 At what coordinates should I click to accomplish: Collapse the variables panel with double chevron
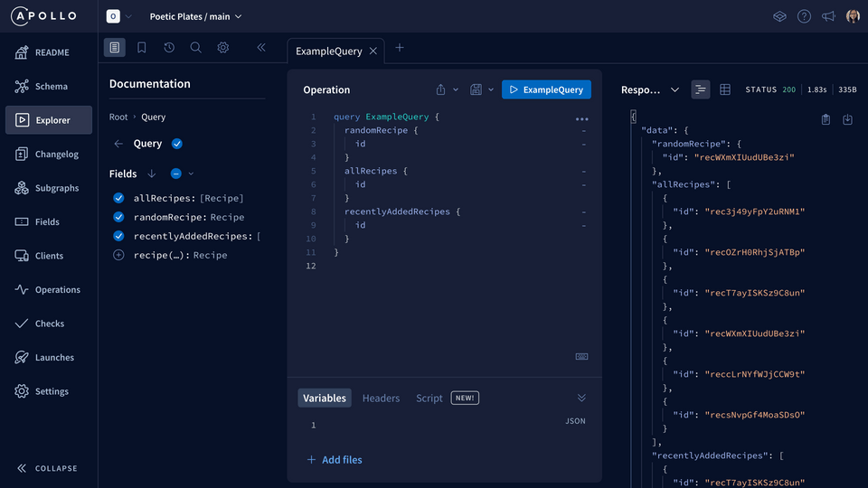coord(581,398)
